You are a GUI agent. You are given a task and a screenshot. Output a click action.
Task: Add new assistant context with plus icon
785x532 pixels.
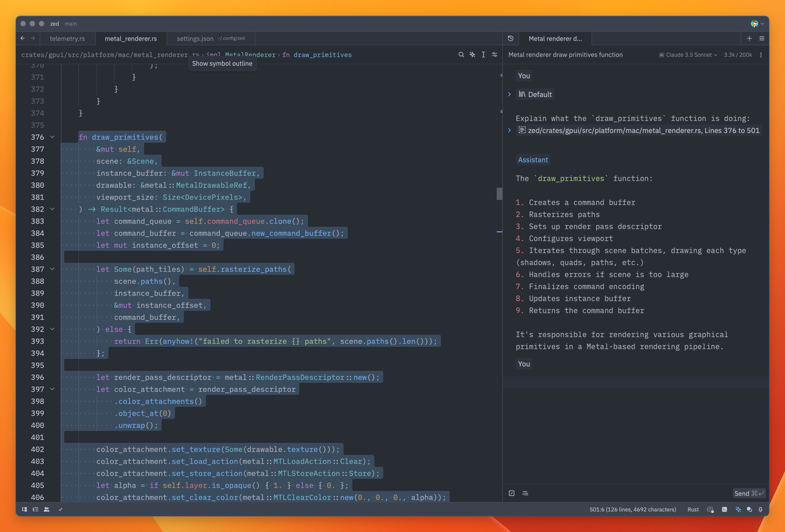pos(749,38)
